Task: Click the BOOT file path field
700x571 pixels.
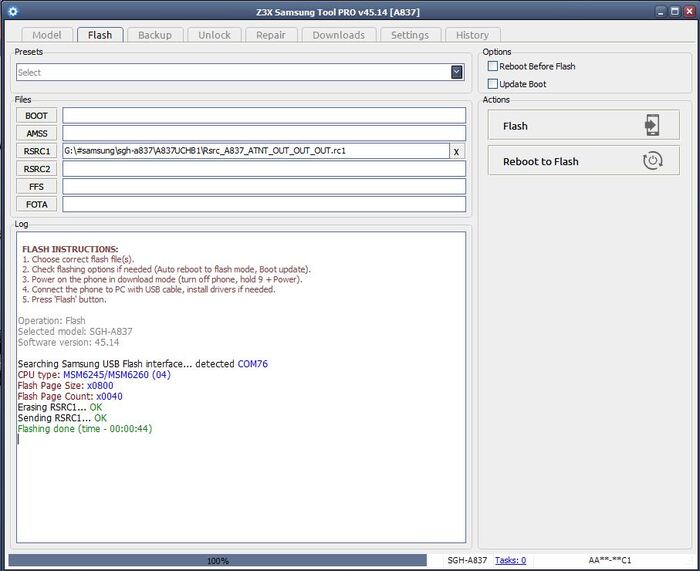Action: pos(264,115)
